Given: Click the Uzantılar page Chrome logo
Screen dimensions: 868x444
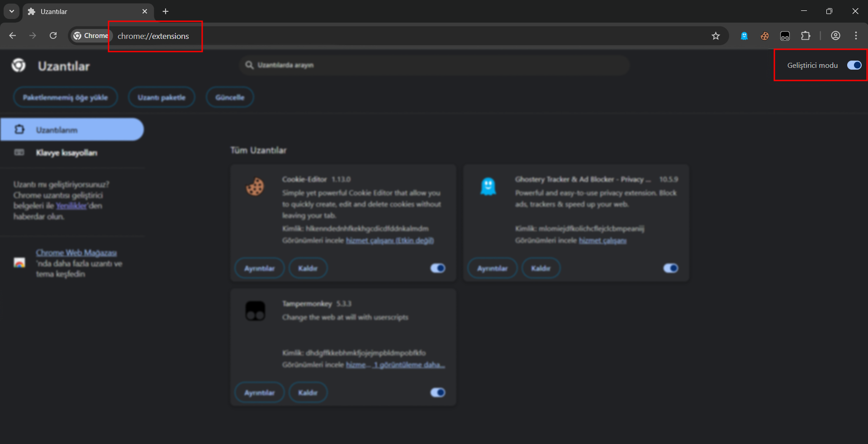Looking at the screenshot, I should click(x=19, y=66).
